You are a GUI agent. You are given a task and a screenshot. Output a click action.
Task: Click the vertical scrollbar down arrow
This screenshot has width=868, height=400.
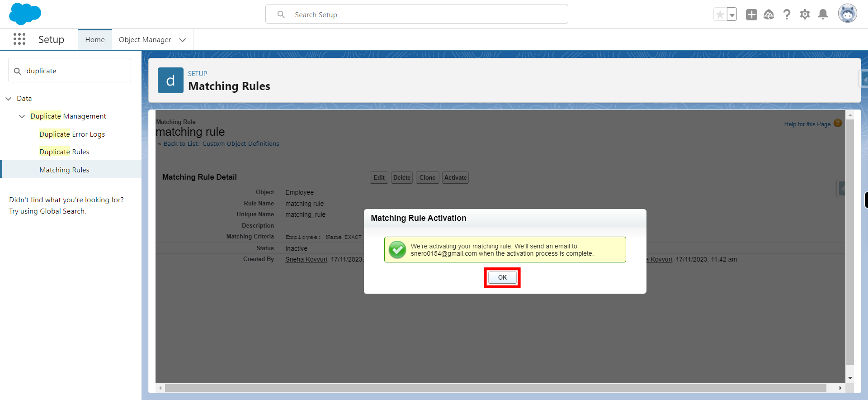click(x=850, y=378)
